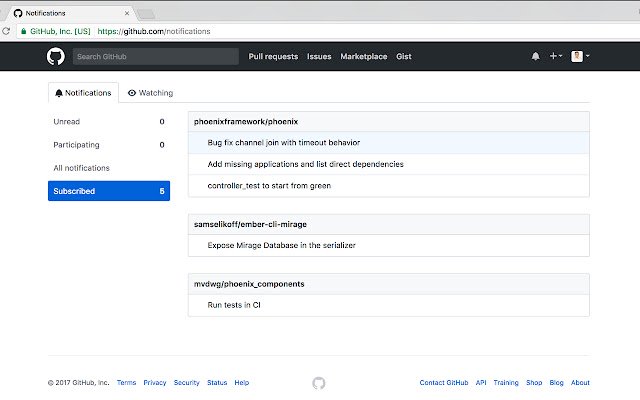
Task: Click the GitHub Octocat logo in header
Action: click(56, 56)
